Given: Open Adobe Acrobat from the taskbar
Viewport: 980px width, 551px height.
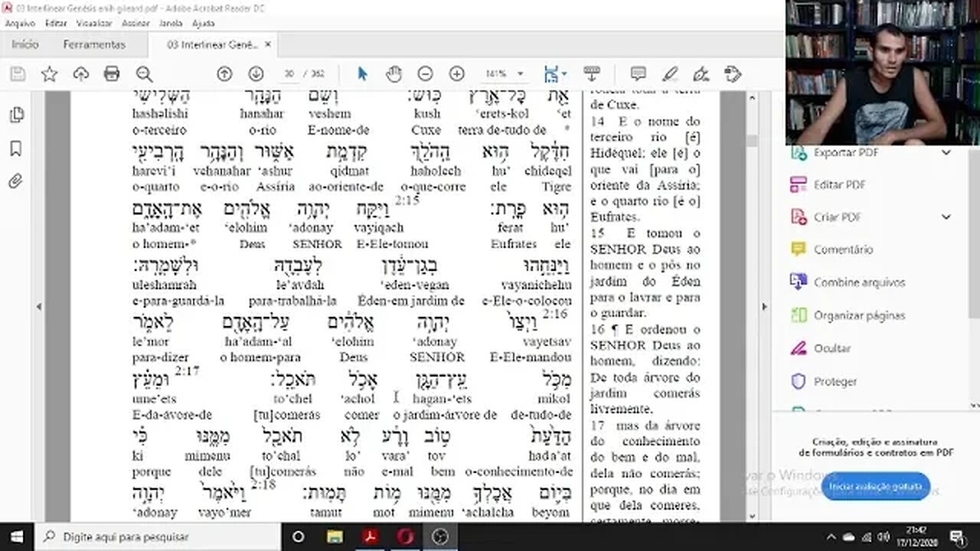Looking at the screenshot, I should tap(370, 536).
